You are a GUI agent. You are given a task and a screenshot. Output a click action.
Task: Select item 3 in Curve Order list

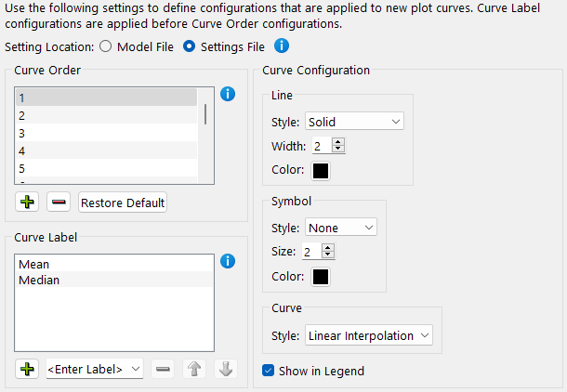click(102, 133)
